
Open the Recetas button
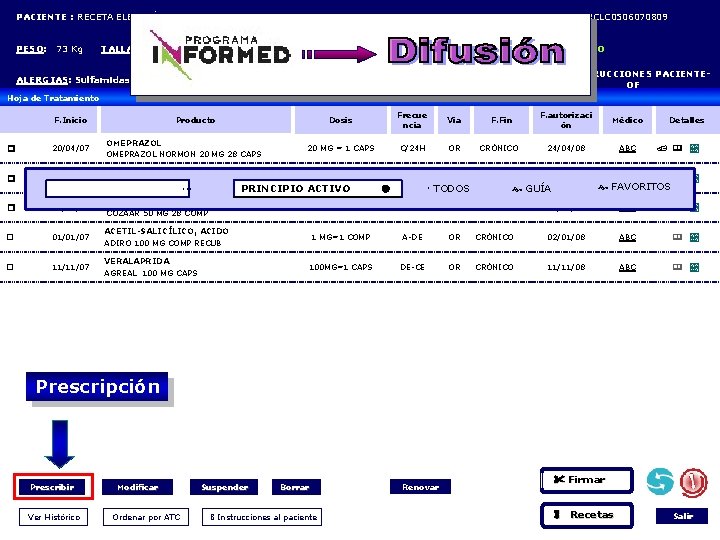tap(587, 515)
